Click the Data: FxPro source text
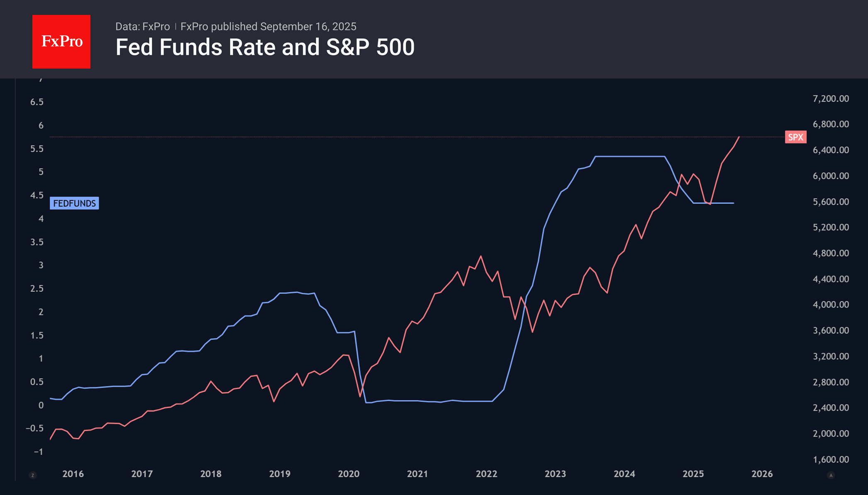 click(142, 27)
